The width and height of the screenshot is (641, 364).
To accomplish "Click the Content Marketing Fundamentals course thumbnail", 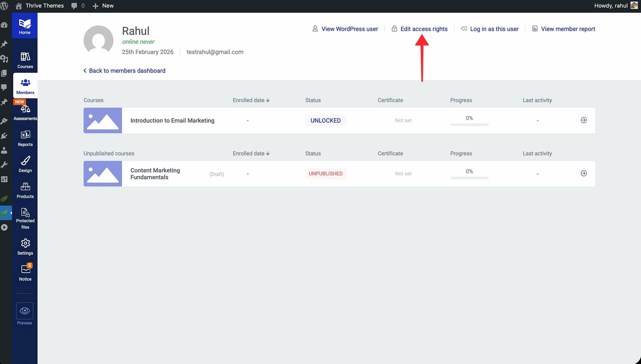I will click(x=103, y=174).
